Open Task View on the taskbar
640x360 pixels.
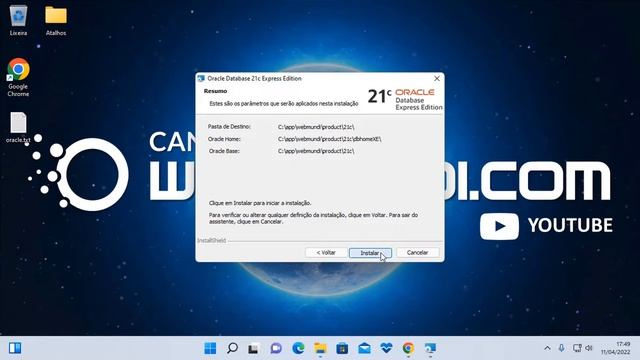pyautogui.click(x=254, y=348)
